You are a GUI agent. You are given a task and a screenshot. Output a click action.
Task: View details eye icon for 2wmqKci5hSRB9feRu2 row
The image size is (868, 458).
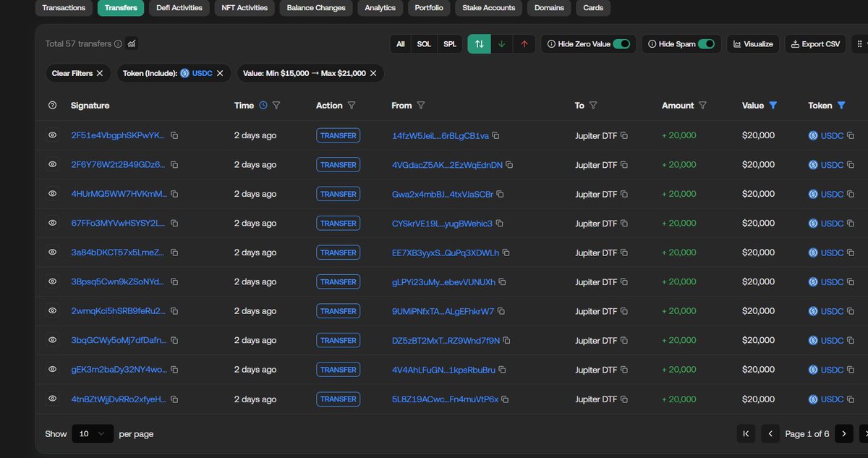click(x=52, y=311)
